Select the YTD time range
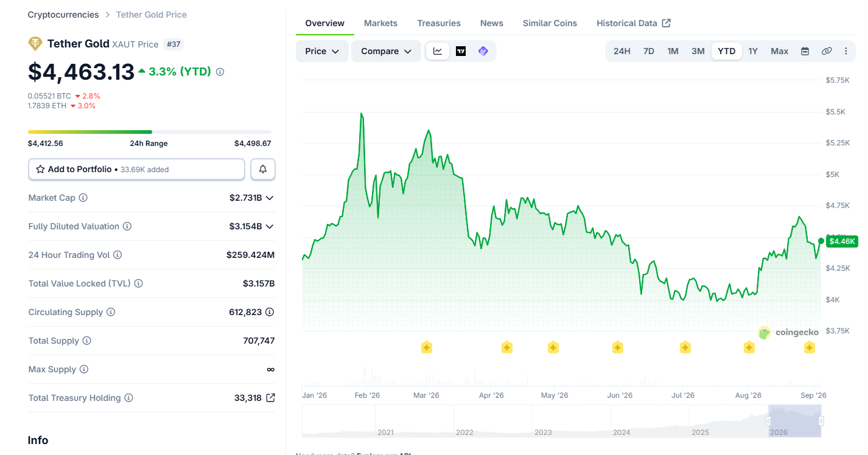Screen dimensions: 868x455 [727, 51]
